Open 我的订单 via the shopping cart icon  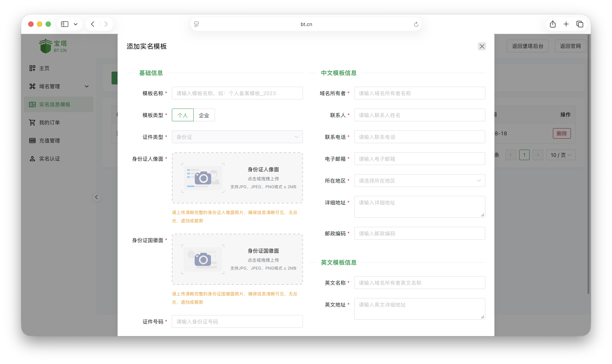click(32, 122)
